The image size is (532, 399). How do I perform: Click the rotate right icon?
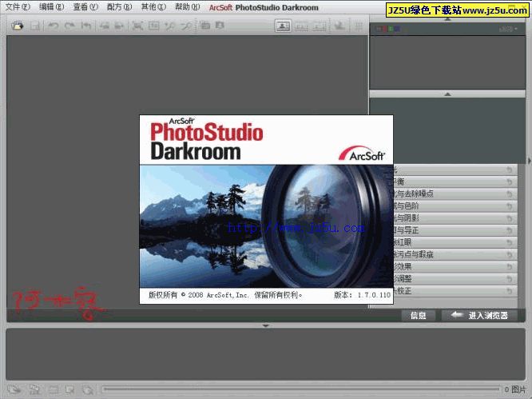(x=119, y=26)
